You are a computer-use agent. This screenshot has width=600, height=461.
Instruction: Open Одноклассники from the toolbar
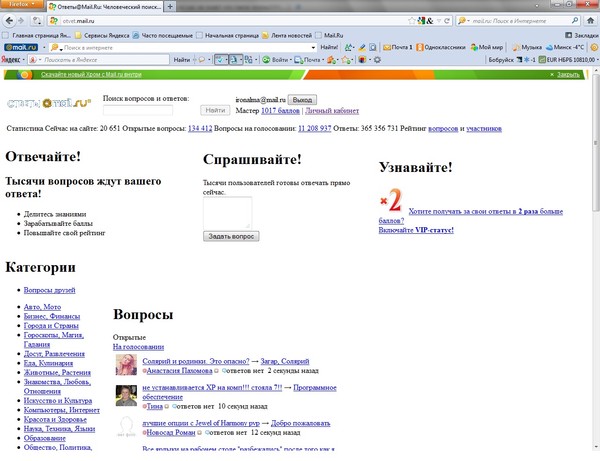click(x=441, y=47)
